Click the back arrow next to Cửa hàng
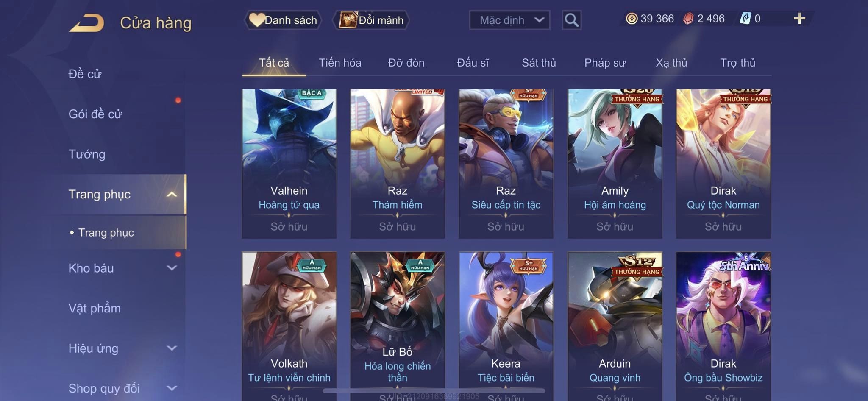Image resolution: width=868 pixels, height=401 pixels. pyautogui.click(x=87, y=22)
